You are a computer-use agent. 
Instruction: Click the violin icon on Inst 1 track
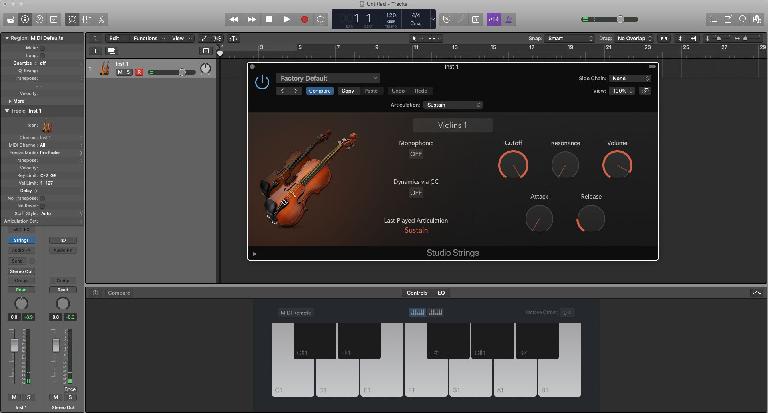point(104,69)
